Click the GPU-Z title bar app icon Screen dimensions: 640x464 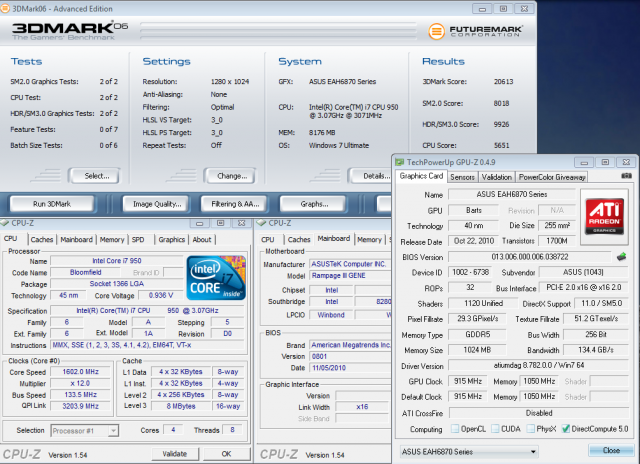click(400, 162)
